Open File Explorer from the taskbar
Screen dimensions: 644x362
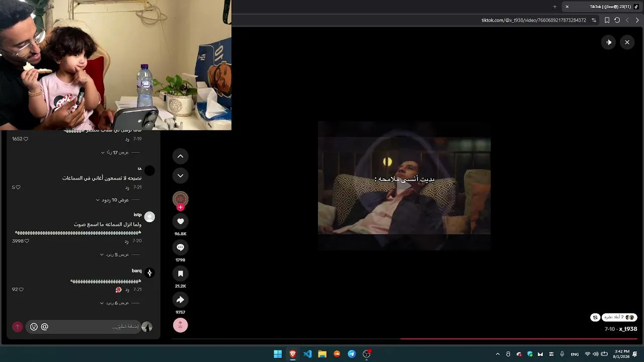tap(323, 354)
